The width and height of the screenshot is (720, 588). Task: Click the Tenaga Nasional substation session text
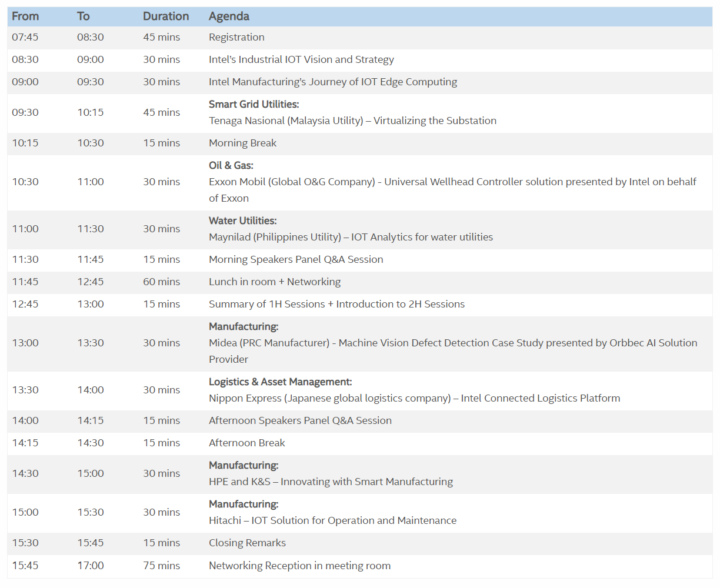352,121
